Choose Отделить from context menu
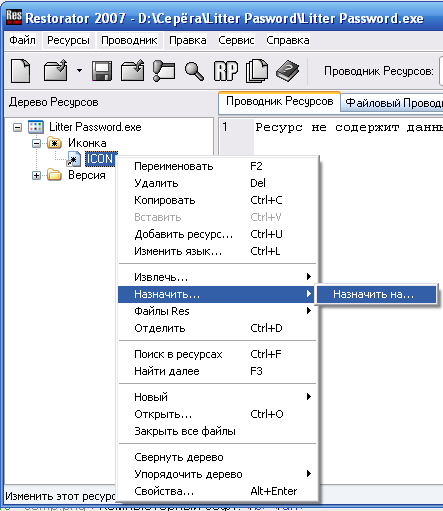This screenshot has height=511, width=443. 217,328
